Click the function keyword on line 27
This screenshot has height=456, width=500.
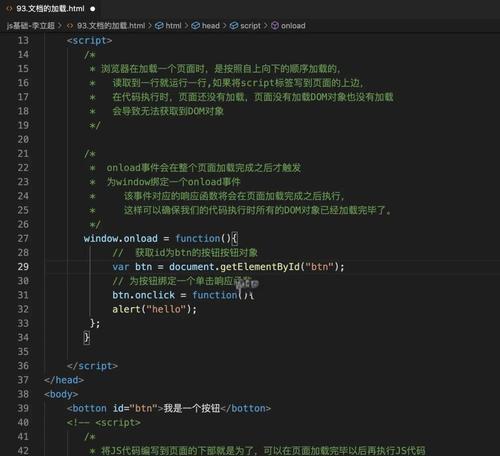pyautogui.click(x=198, y=238)
